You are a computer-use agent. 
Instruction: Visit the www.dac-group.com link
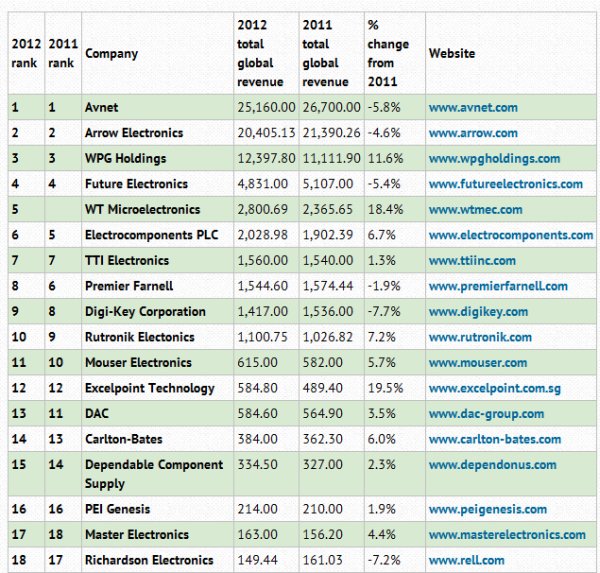[486, 414]
